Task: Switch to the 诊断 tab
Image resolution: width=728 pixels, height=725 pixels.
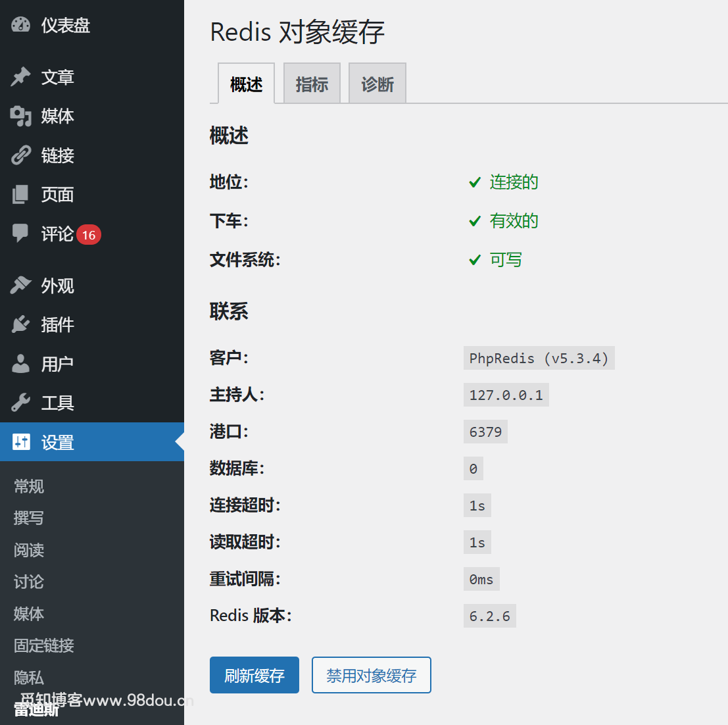Action: coord(377,84)
